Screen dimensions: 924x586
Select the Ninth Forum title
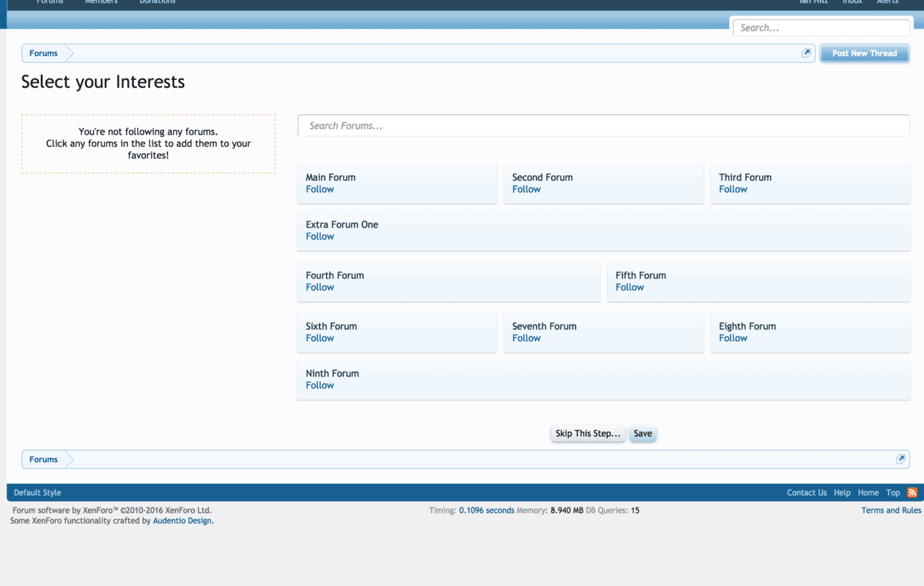tap(332, 374)
